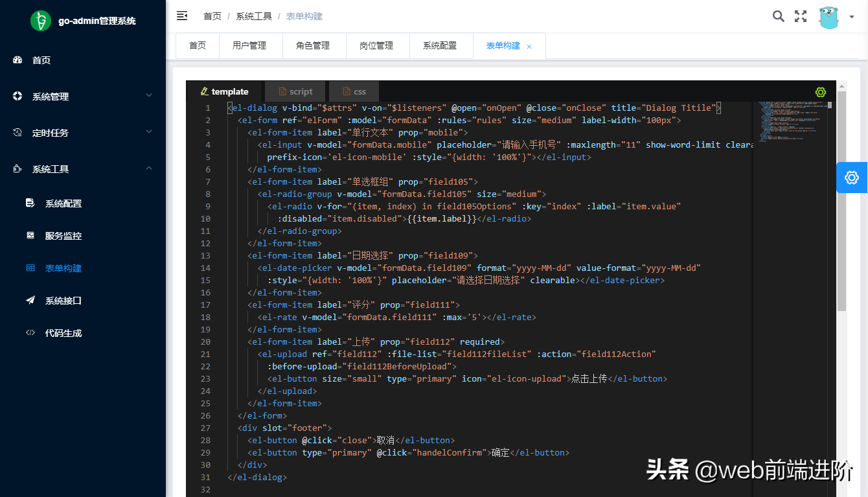This screenshot has height=497, width=868.
Task: Switch to the script editor tab
Action: (x=295, y=91)
